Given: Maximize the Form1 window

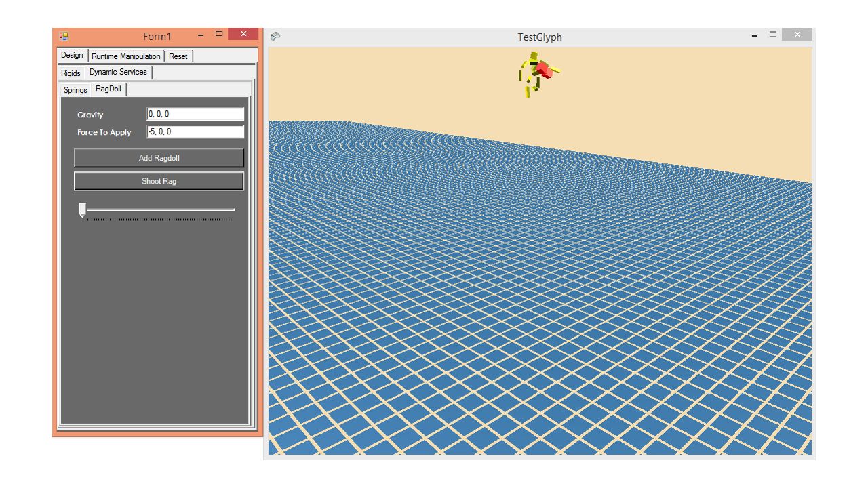Looking at the screenshot, I should point(219,33).
